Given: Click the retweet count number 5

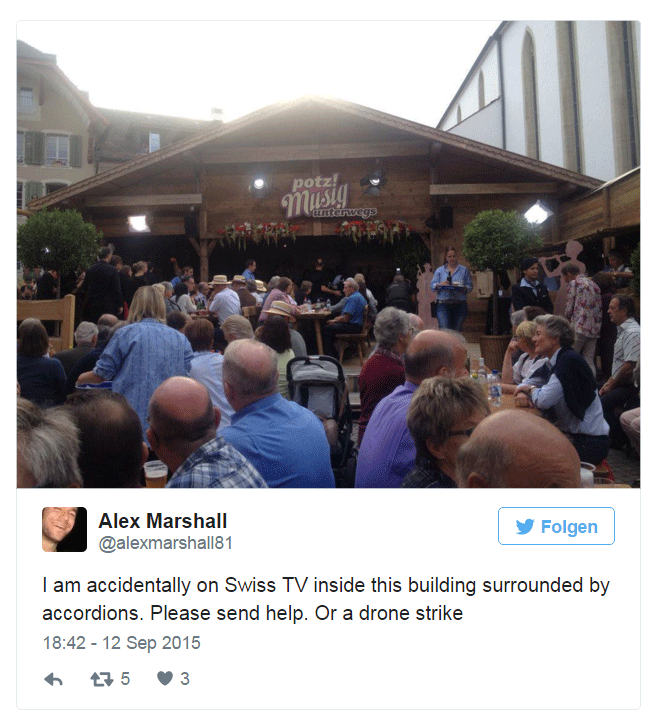Looking at the screenshot, I should pos(125,679).
